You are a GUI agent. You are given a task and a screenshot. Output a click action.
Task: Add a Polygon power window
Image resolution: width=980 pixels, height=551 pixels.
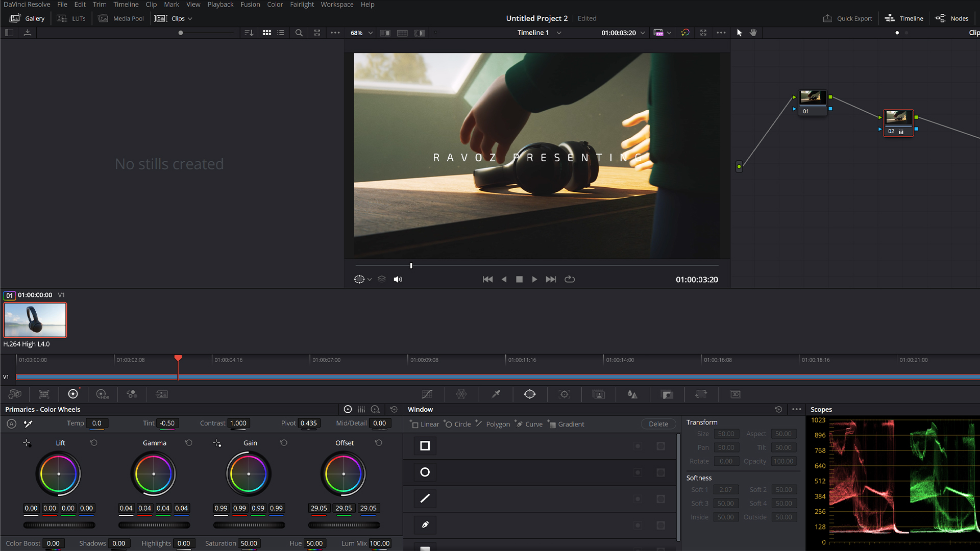coord(493,424)
